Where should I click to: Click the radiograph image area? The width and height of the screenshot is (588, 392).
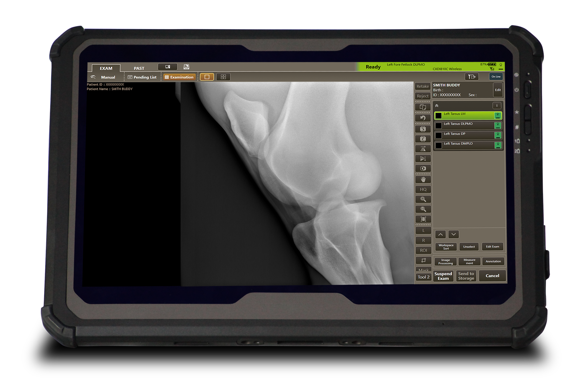click(297, 183)
